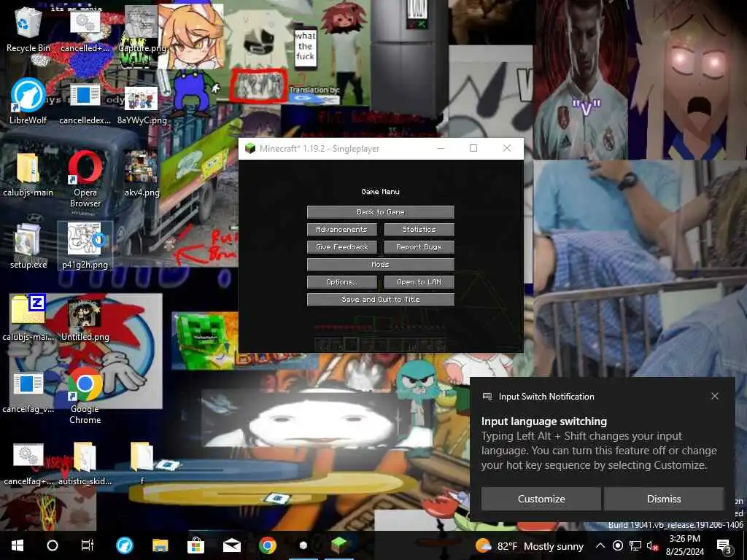Open the weather widget showing 82°F
Screen dimensions: 747x560
point(530,545)
